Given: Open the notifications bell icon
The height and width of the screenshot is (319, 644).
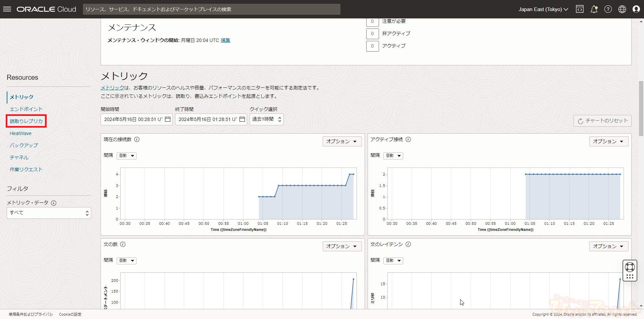Looking at the screenshot, I should pyautogui.click(x=594, y=9).
